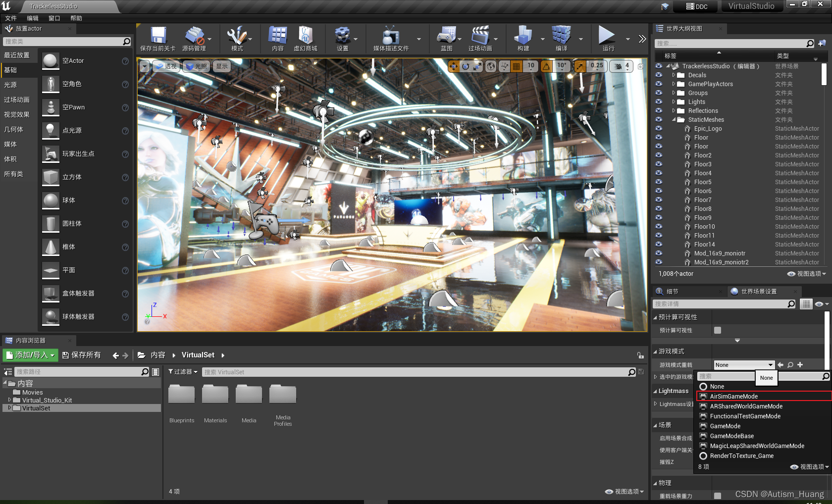Open the Window menu
The height and width of the screenshot is (504, 832).
point(54,18)
